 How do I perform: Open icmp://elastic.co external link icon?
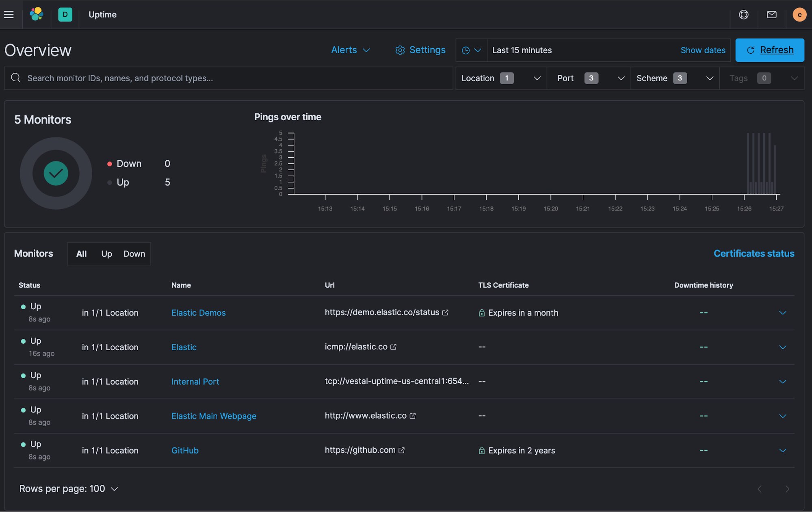[x=393, y=347]
